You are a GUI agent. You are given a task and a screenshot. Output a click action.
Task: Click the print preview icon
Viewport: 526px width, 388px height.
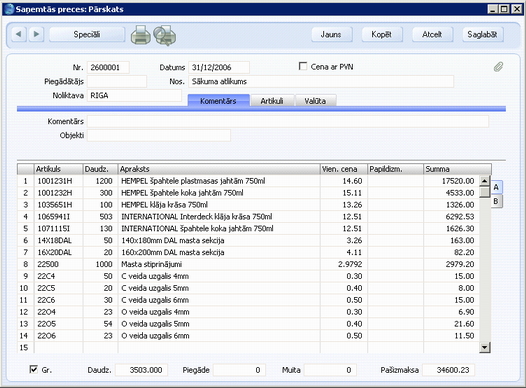pos(165,35)
